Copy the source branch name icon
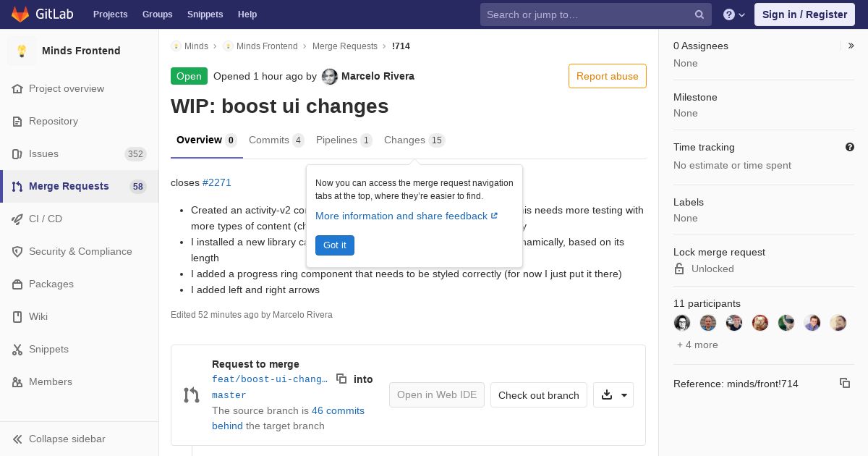Image resolution: width=868 pixels, height=456 pixels. click(341, 379)
